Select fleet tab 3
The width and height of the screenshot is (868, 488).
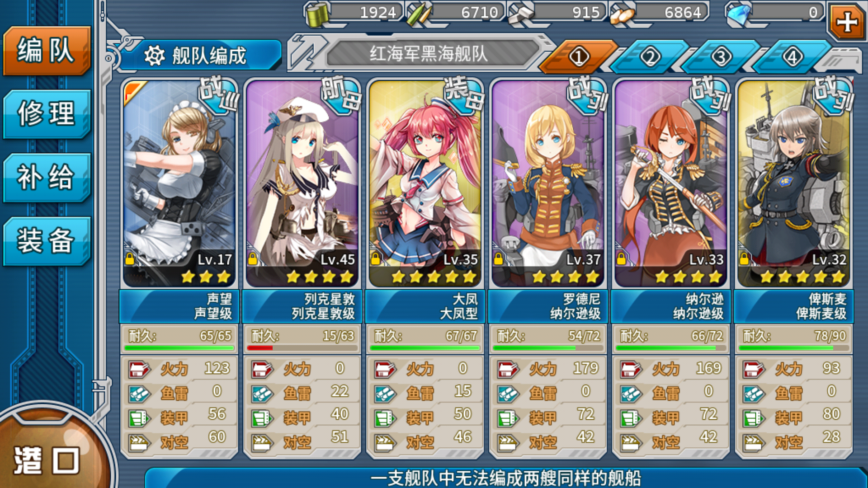[721, 57]
